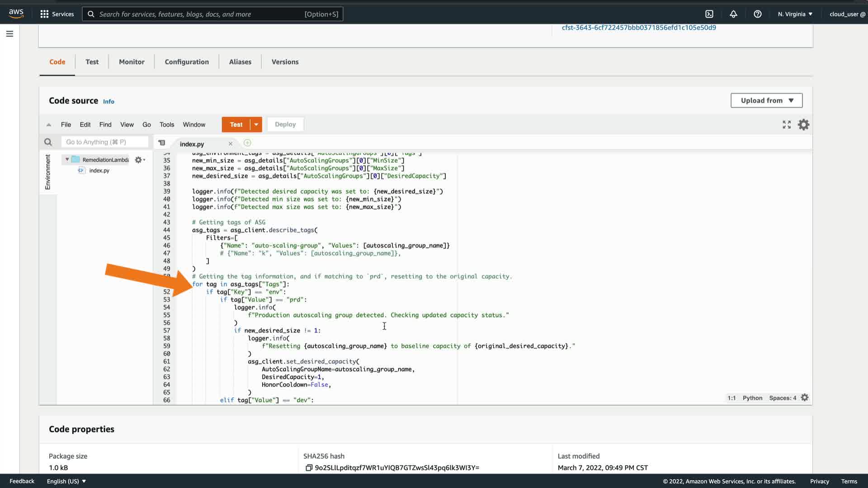
Task: Open the RemediationLambda folder settings gear
Action: [139, 160]
